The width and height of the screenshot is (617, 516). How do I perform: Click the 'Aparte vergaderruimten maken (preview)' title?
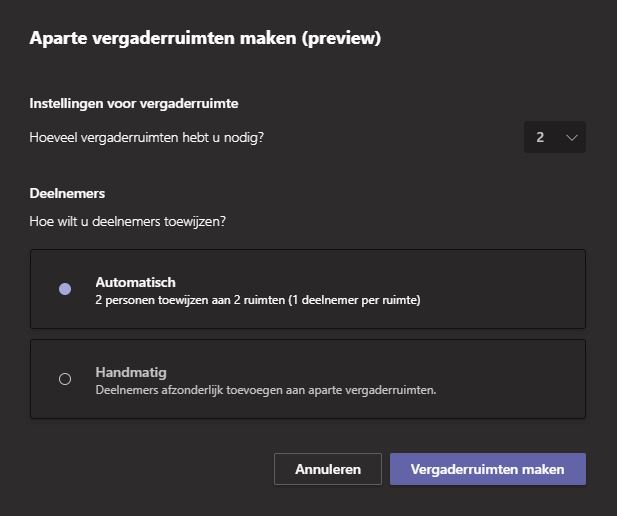click(205, 38)
